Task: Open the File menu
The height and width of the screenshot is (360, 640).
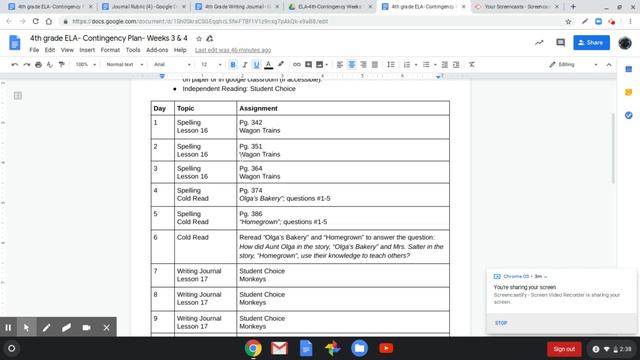Action: tap(34, 50)
